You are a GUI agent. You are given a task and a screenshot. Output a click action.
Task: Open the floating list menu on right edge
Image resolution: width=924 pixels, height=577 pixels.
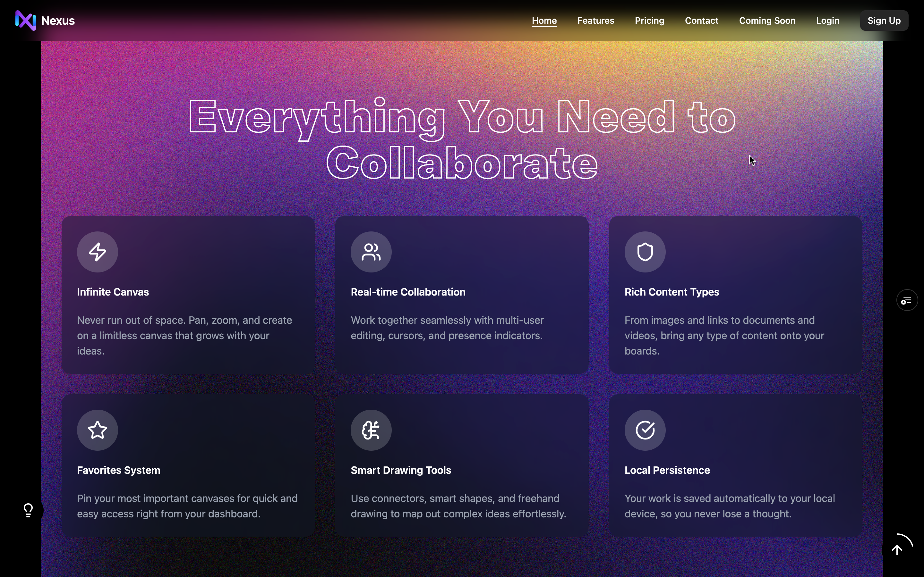[907, 300]
